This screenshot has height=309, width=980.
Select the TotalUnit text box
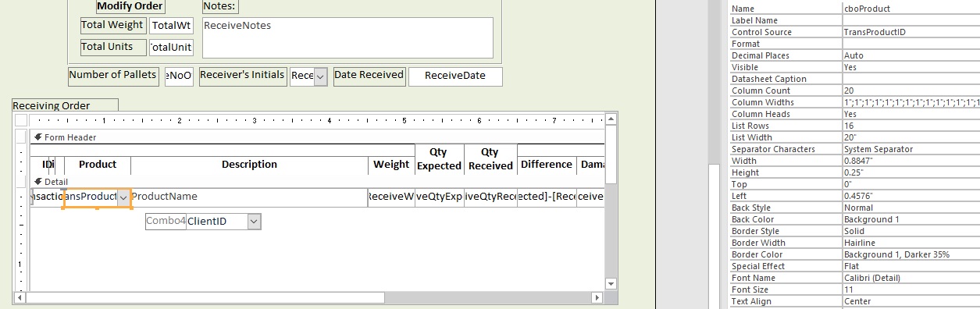171,48
